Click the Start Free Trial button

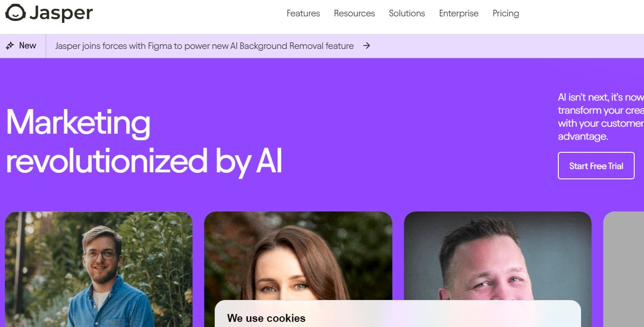[596, 166]
